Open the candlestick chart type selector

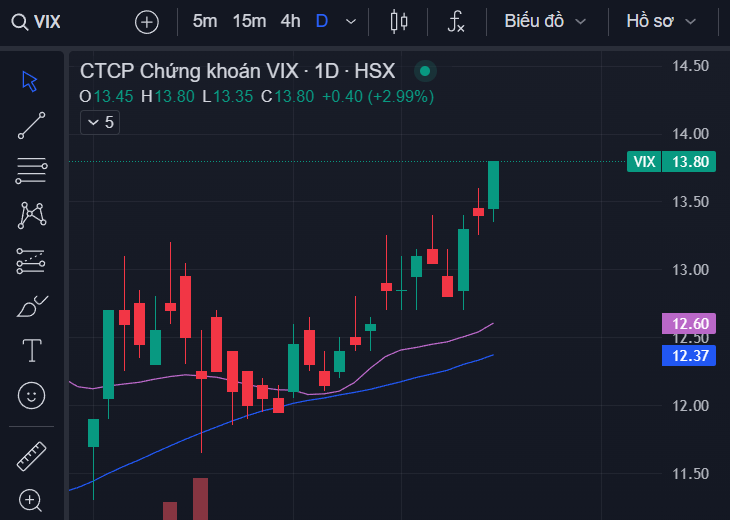pos(400,21)
